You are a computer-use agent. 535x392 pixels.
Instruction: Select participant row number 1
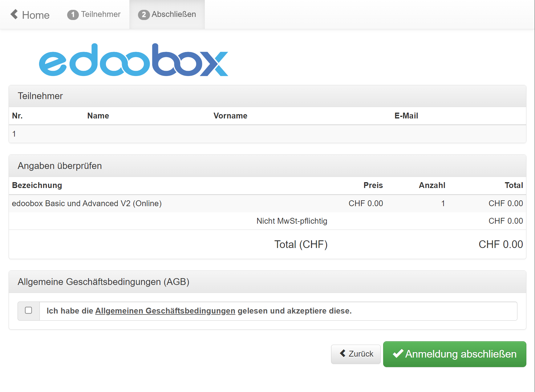[x=14, y=134]
